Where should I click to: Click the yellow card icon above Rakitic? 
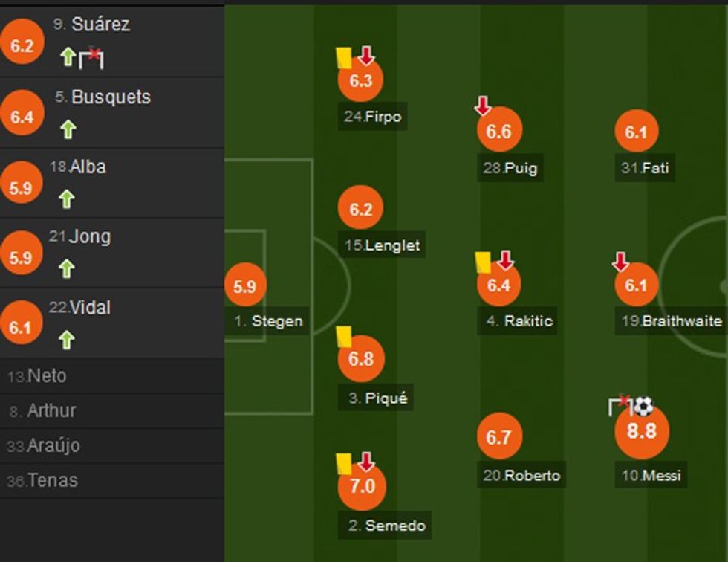483,262
